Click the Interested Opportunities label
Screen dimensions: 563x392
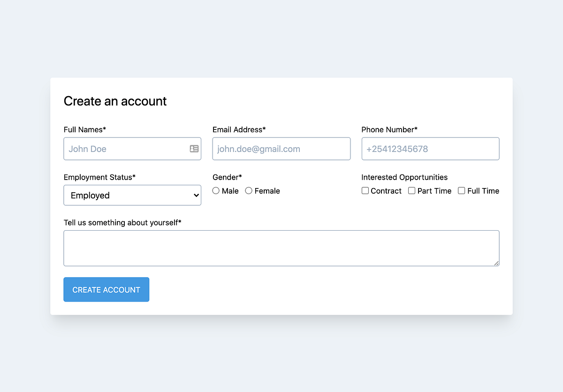pyautogui.click(x=404, y=177)
